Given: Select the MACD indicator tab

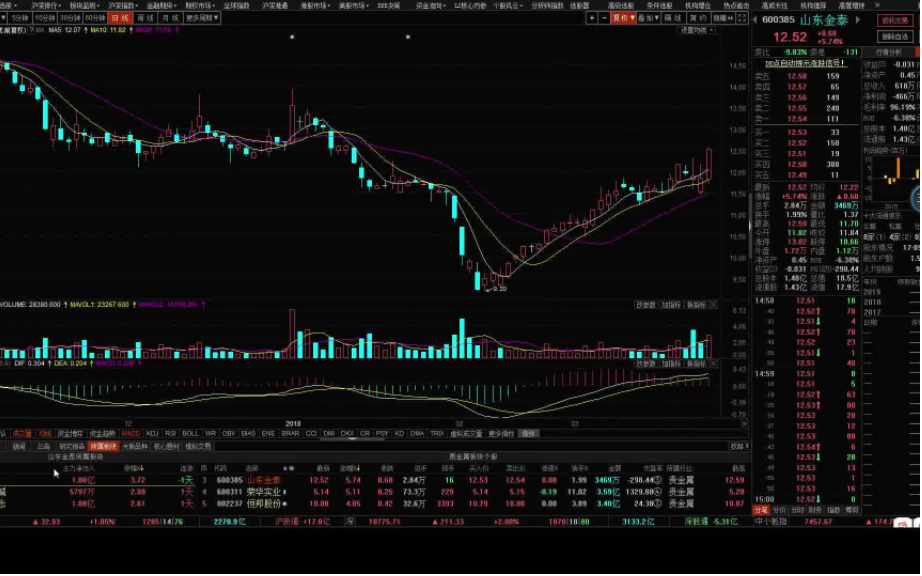Looking at the screenshot, I should (x=131, y=434).
